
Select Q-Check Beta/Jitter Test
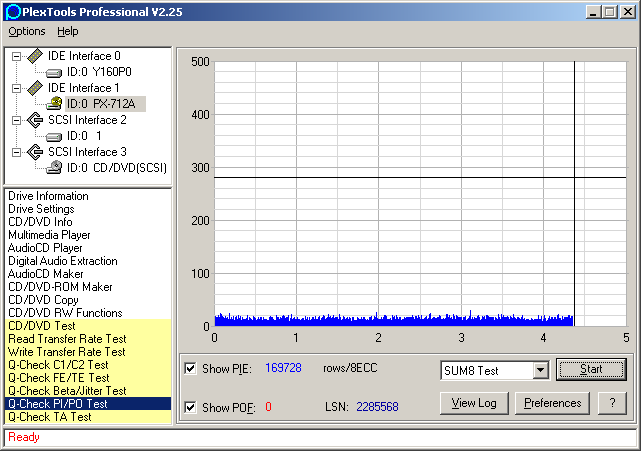tap(88, 391)
